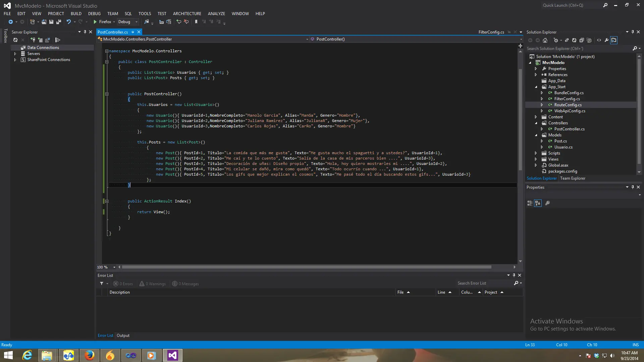Switch to the Output tab
This screenshot has height=362, width=644.
pos(123,336)
